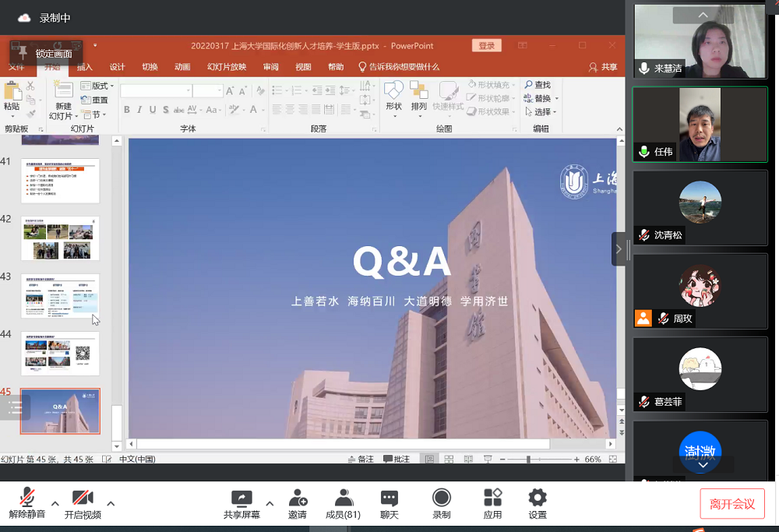The width and height of the screenshot is (779, 532).
Task: Click Fit slide to window icon
Action: [x=613, y=460]
